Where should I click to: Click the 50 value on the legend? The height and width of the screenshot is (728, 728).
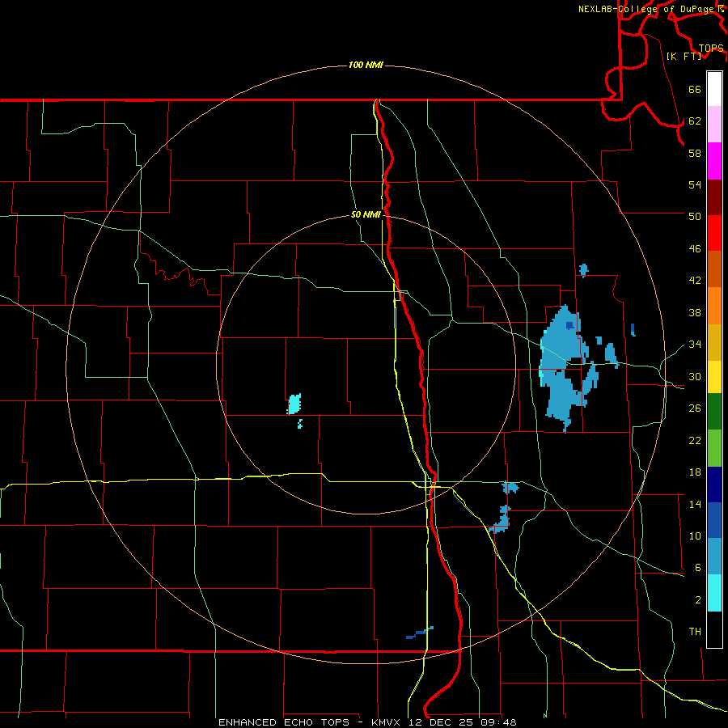(695, 216)
